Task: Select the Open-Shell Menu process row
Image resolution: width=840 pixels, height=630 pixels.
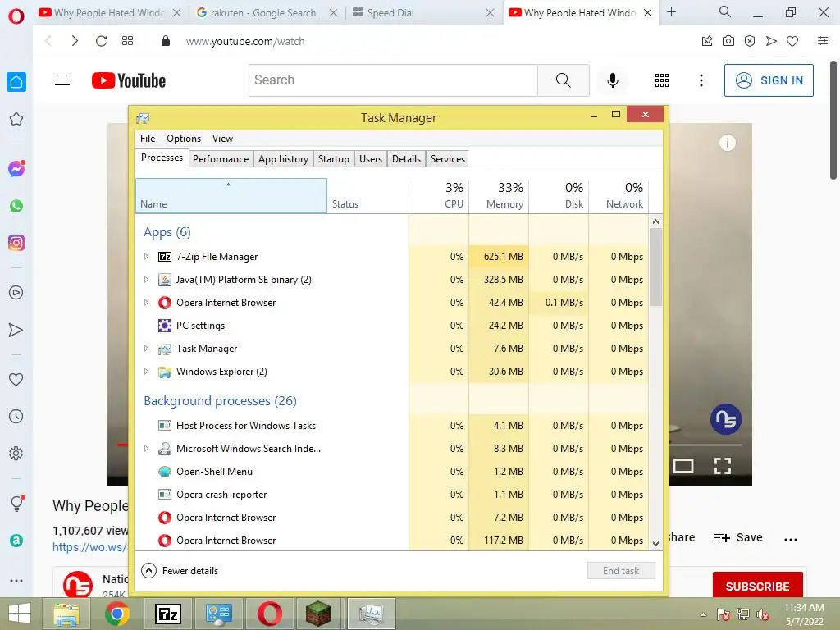Action: (392, 472)
